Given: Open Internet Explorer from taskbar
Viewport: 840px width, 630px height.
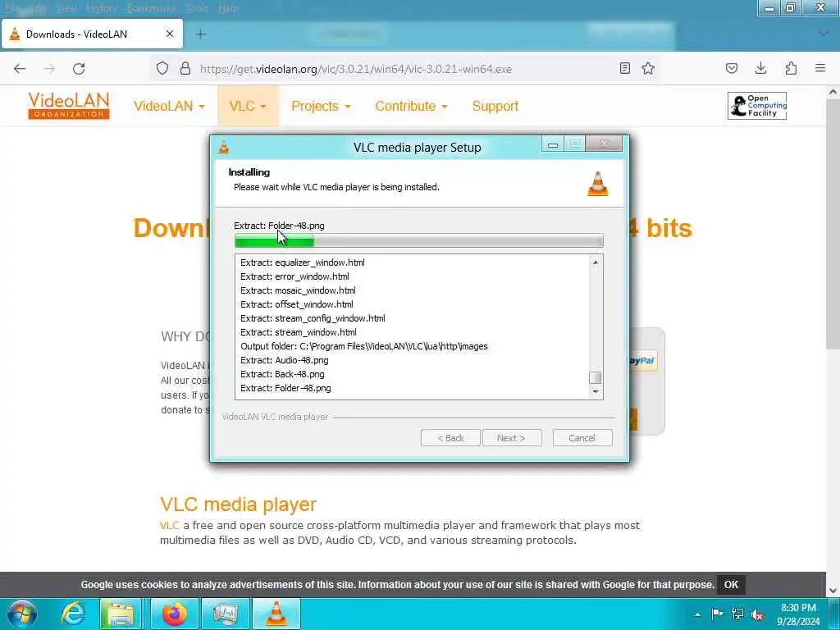Looking at the screenshot, I should [73, 614].
